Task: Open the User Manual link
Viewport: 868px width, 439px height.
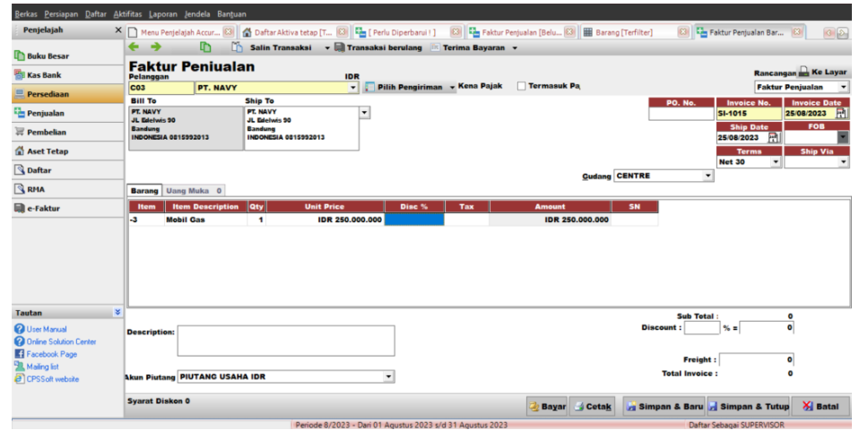Action: point(47,330)
